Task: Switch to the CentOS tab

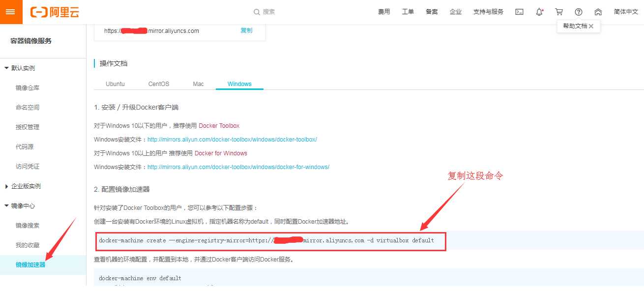Action: [159, 84]
